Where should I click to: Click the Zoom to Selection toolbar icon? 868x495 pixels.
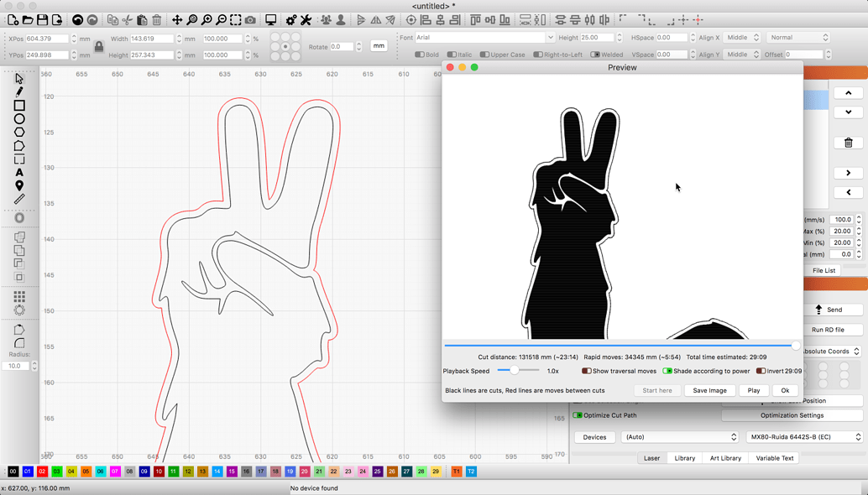click(237, 18)
